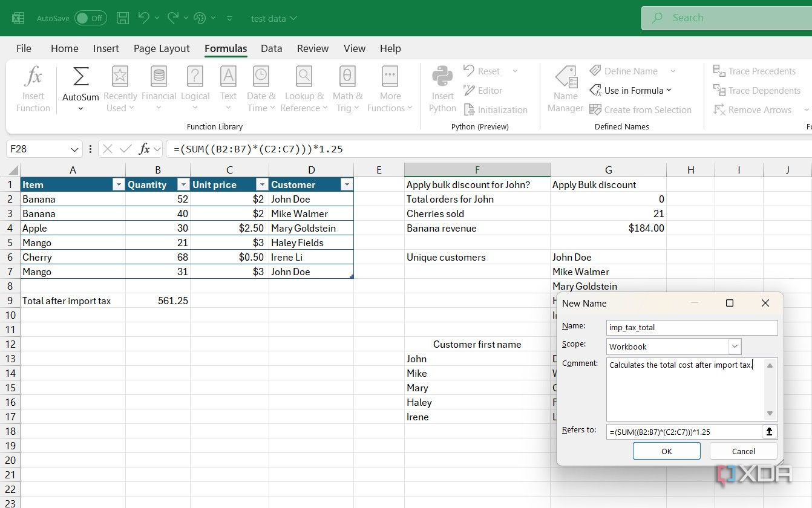Cancel the New Name dialog

[x=743, y=451]
